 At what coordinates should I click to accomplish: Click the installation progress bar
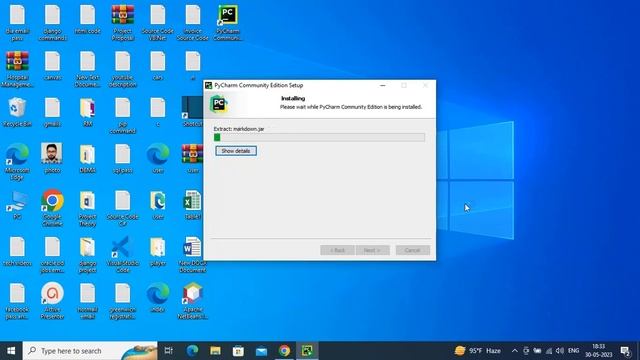click(319, 138)
